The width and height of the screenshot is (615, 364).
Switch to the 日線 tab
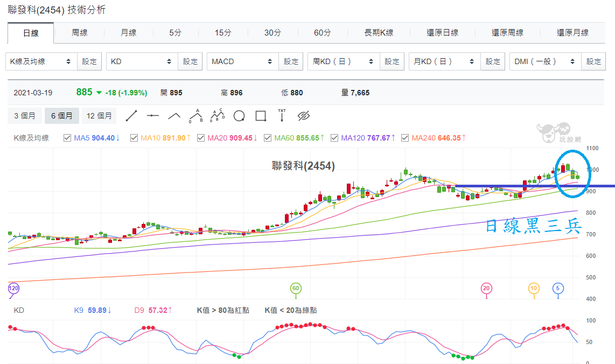(x=31, y=33)
